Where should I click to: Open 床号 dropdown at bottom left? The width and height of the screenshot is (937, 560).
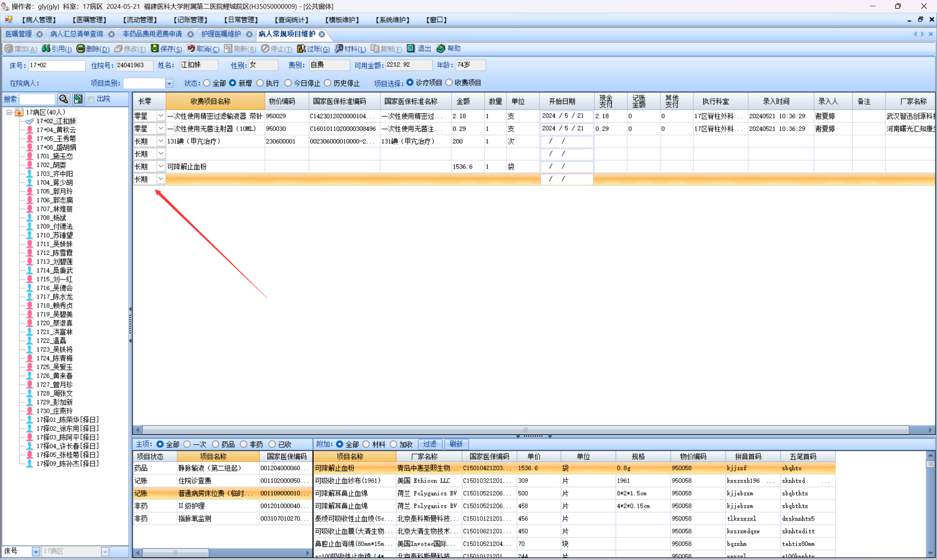click(x=36, y=552)
